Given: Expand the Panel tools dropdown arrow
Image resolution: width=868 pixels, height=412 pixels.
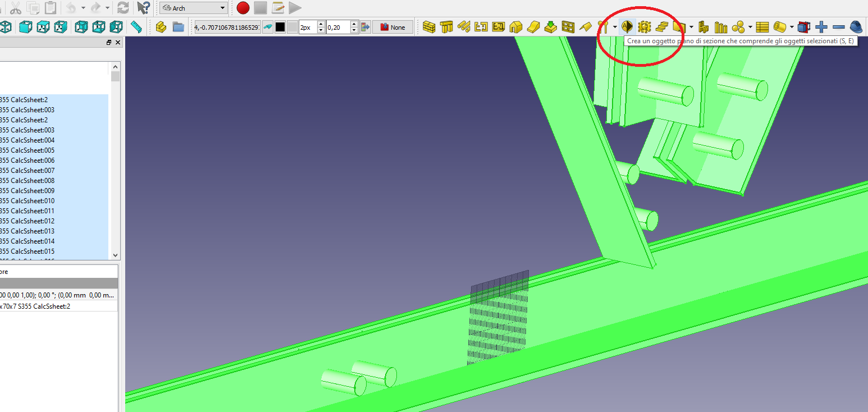Looking at the screenshot, I should pyautogui.click(x=691, y=26).
